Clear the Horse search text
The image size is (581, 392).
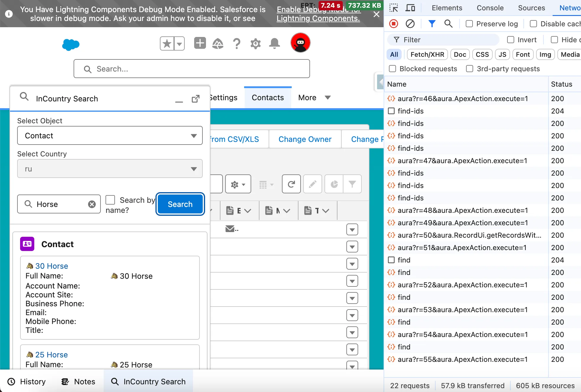[92, 204]
